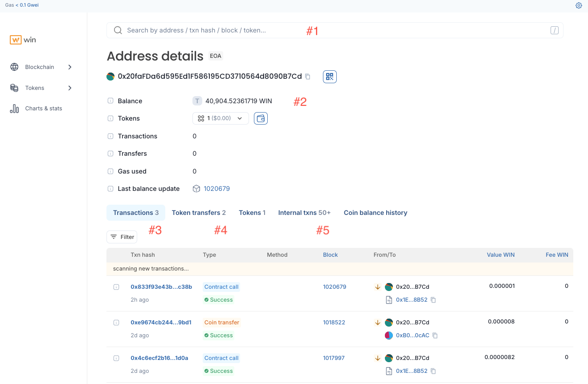Open settings gear in top right corner
Viewport: 588px width, 384px height.
pos(579,5)
